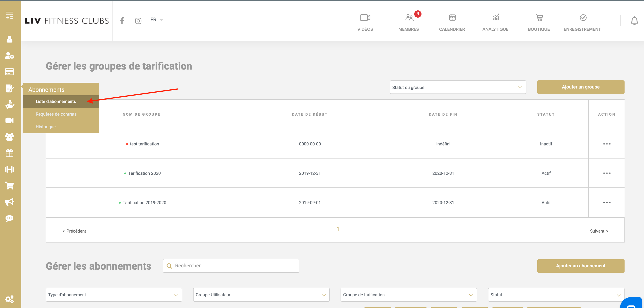Visit the Instagram page icon
This screenshot has height=308, width=644.
[138, 21]
